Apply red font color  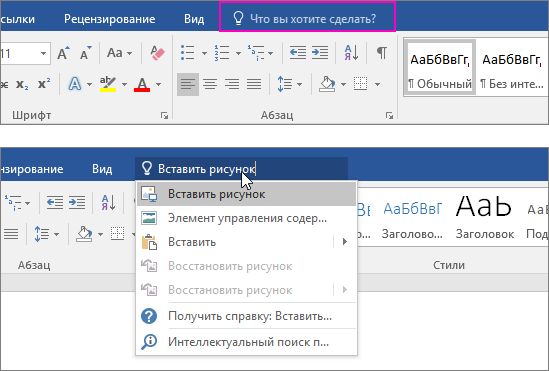pyautogui.click(x=142, y=84)
